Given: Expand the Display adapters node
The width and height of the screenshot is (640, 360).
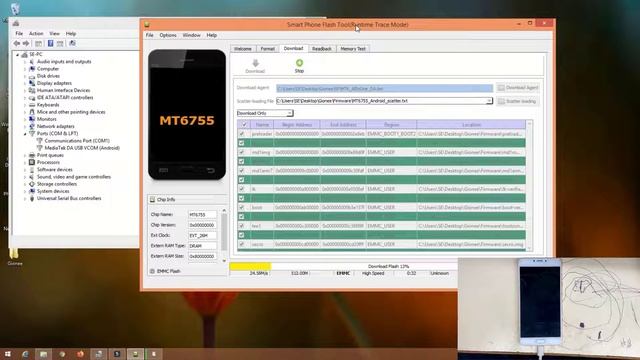Looking at the screenshot, I should point(24,83).
